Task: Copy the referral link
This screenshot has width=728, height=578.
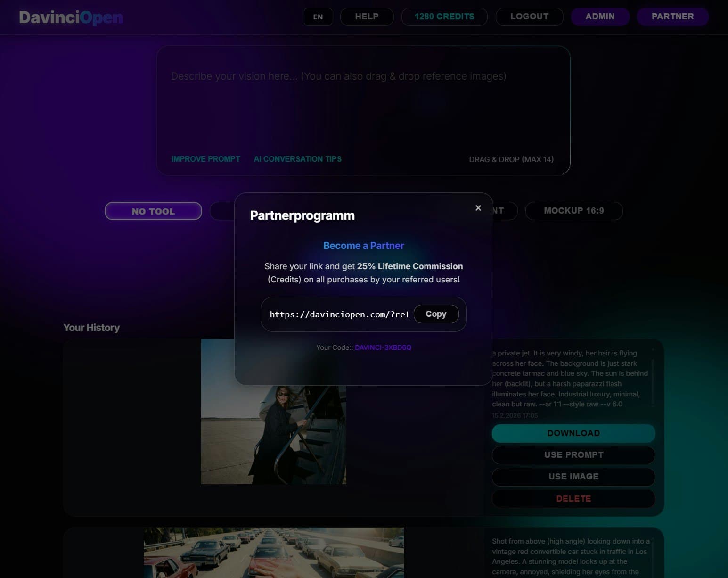Action: pos(436,314)
